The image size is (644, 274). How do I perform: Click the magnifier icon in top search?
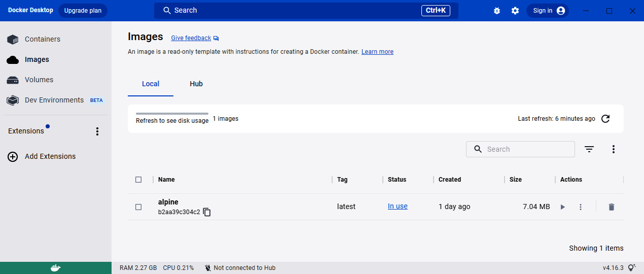point(167,11)
